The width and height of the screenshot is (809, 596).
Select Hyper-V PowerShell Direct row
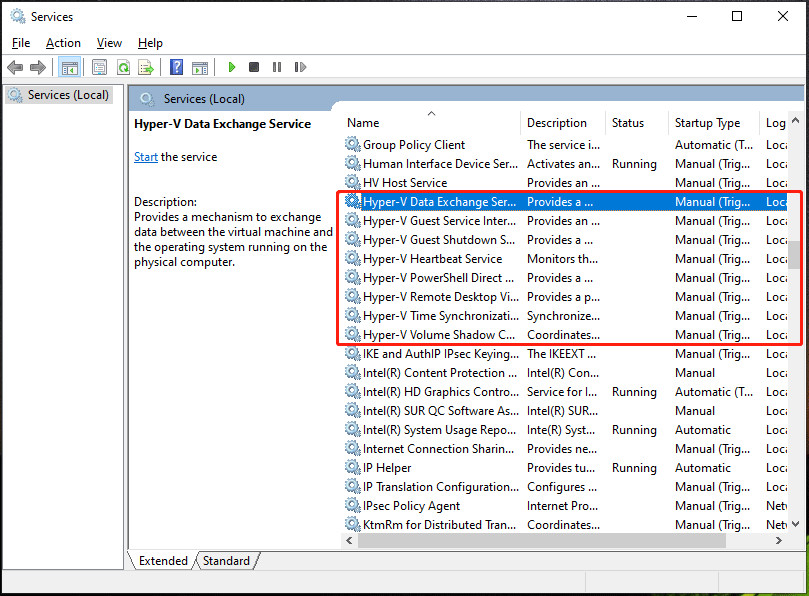[565, 278]
